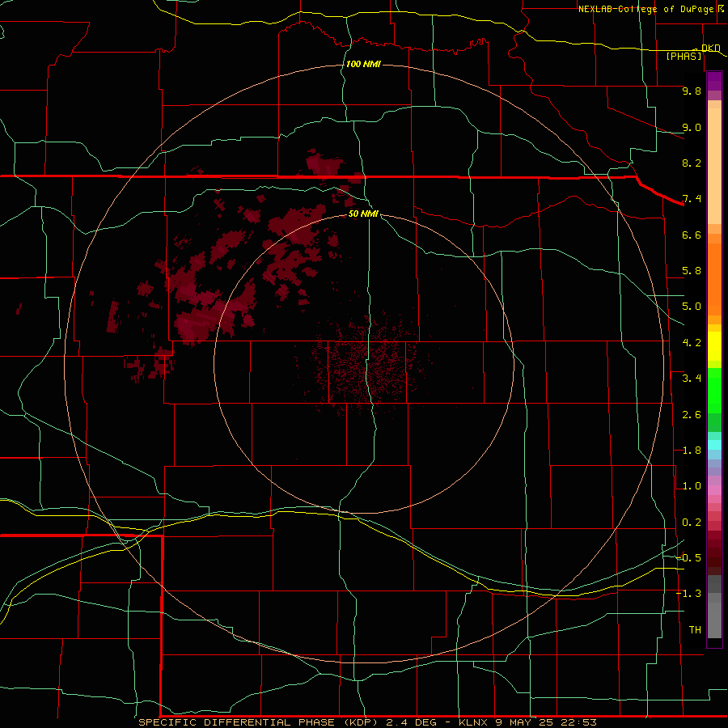
Task: Click the 50 NMI range ring label
Action: [x=363, y=214]
